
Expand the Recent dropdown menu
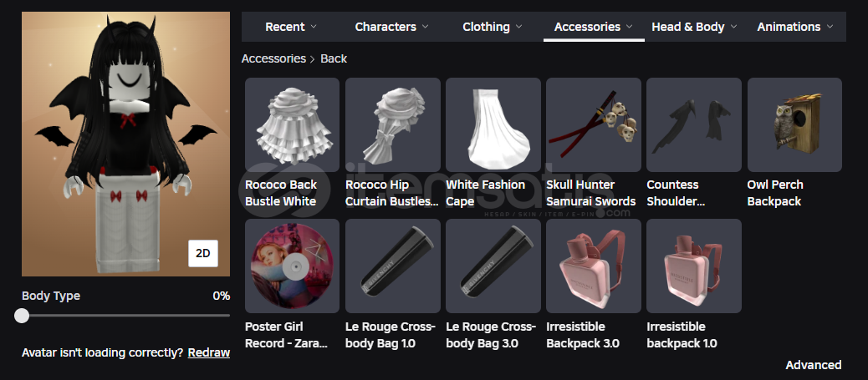point(291,27)
